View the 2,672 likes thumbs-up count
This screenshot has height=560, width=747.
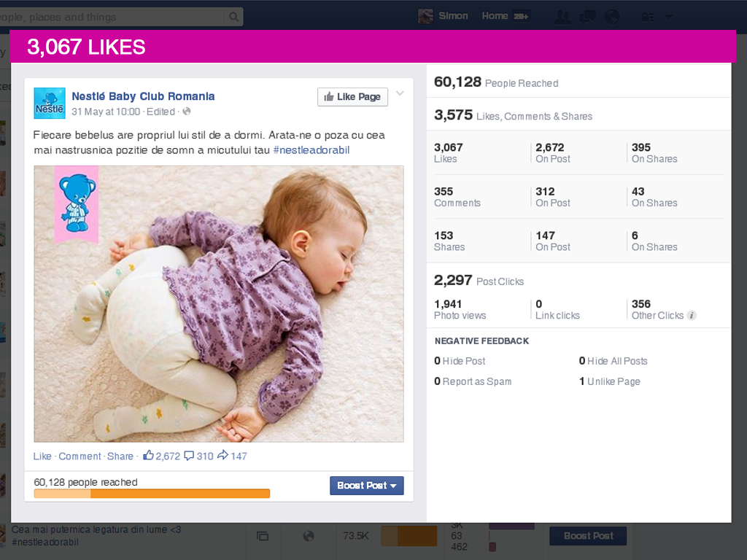pos(161,456)
